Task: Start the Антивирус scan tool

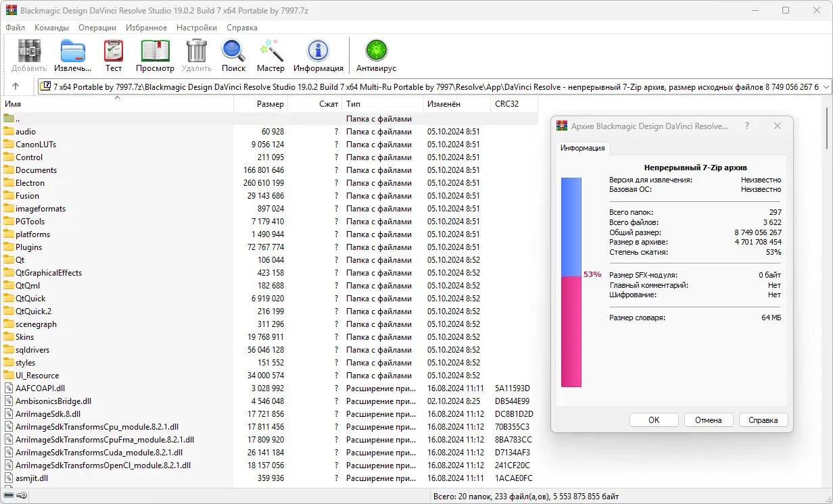Action: [x=376, y=55]
